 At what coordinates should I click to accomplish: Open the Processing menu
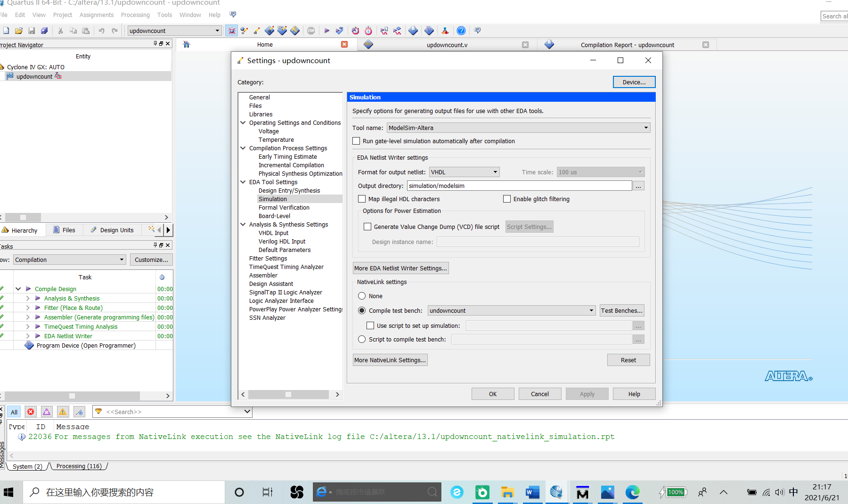pyautogui.click(x=135, y=15)
